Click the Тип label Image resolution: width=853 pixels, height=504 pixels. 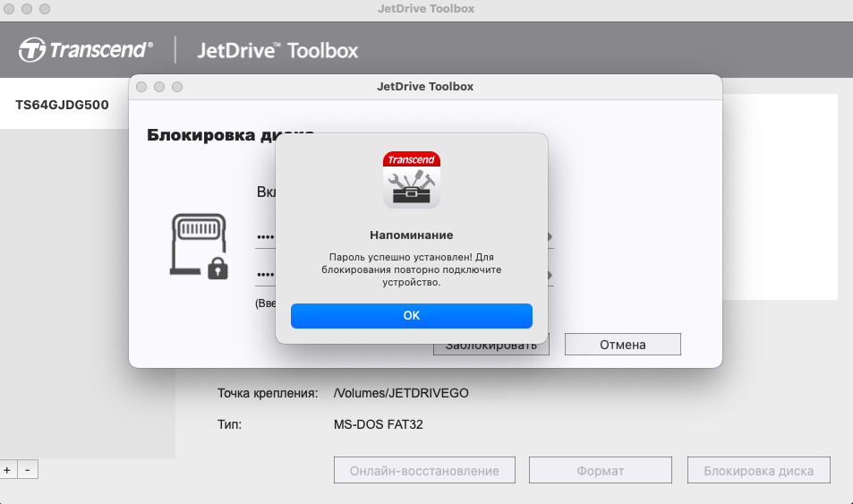(x=229, y=424)
